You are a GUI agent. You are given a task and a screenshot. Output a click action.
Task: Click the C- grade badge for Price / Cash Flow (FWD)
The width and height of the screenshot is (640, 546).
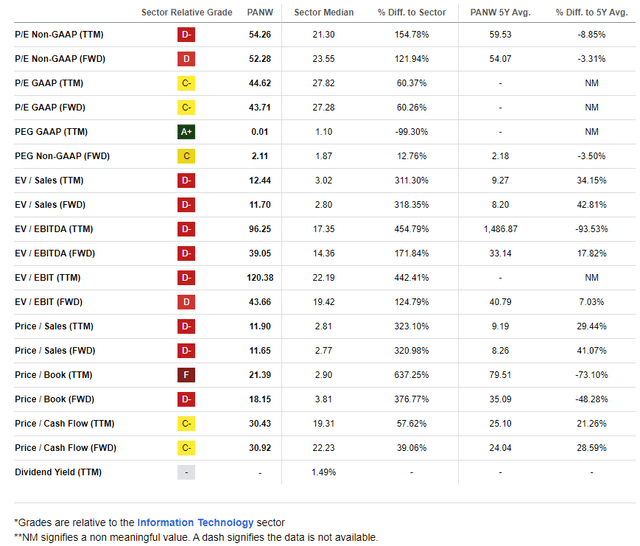[x=186, y=448]
